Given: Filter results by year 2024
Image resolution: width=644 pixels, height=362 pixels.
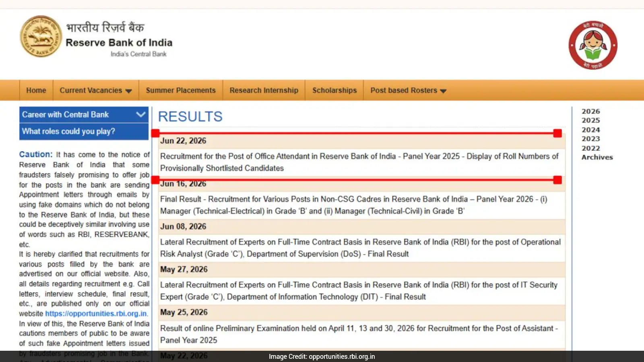Looking at the screenshot, I should 590,130.
